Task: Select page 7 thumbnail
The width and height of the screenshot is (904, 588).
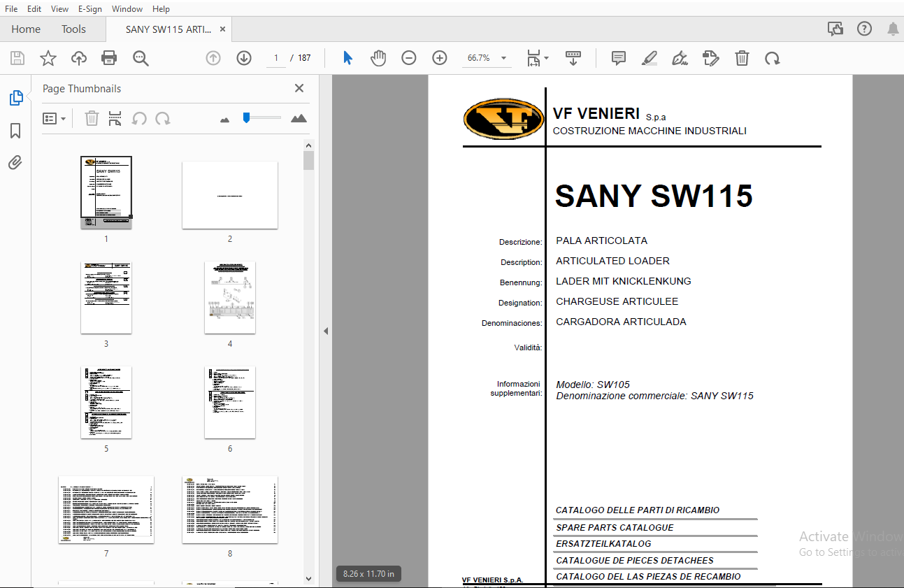Action: click(106, 510)
